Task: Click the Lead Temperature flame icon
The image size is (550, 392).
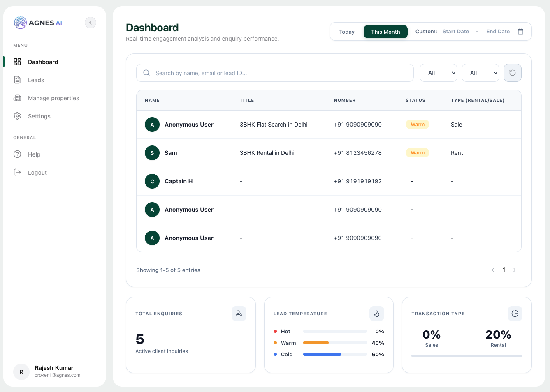Action: tap(377, 314)
